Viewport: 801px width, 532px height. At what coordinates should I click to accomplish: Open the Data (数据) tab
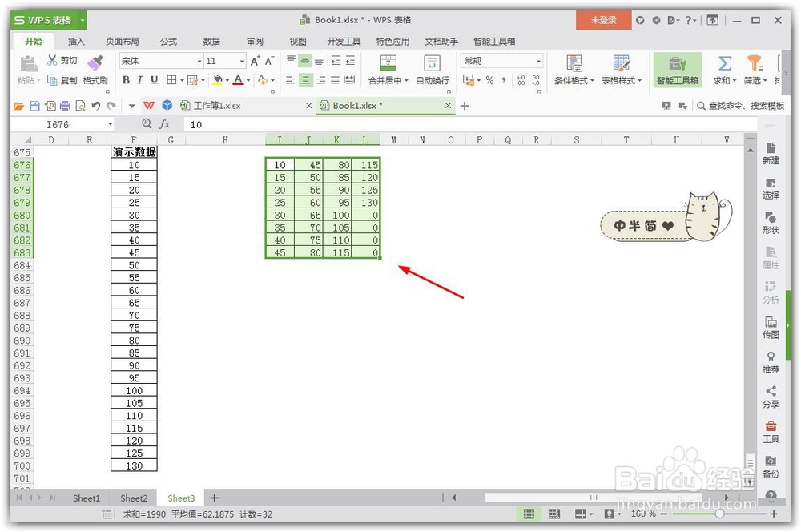(x=211, y=42)
